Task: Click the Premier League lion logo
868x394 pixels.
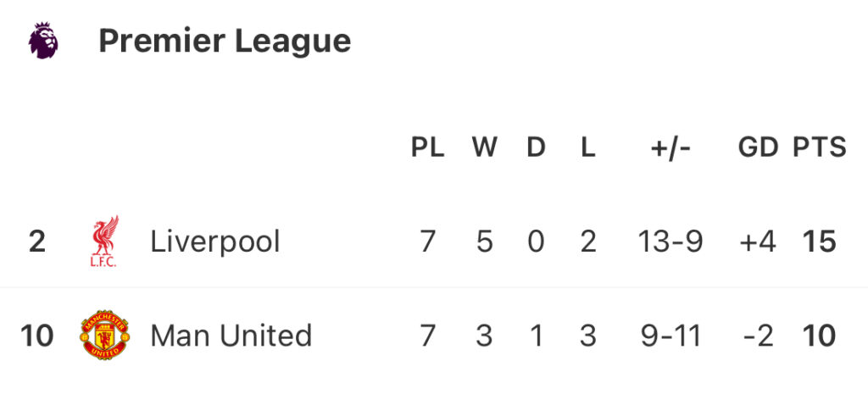Action: click(42, 41)
